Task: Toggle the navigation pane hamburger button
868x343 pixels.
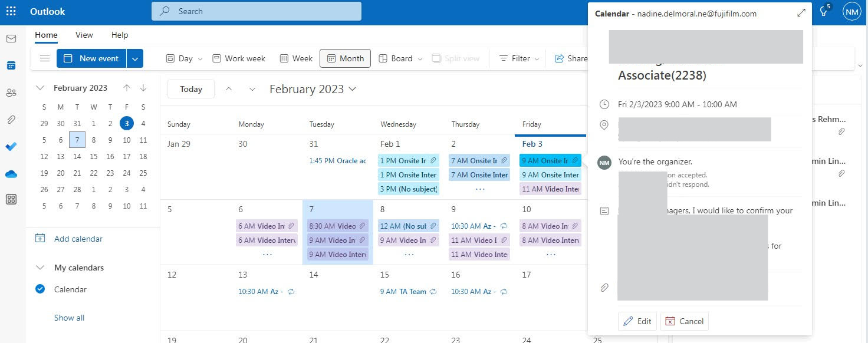Action: [45, 58]
